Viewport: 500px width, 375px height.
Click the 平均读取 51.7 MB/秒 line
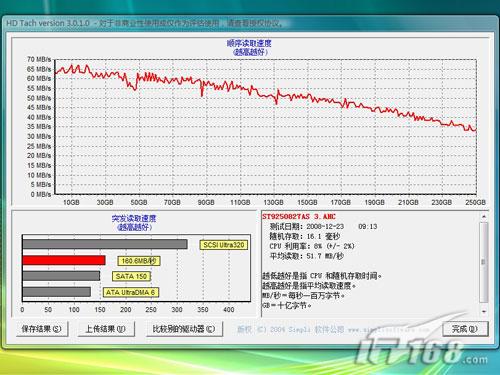[x=306, y=256]
